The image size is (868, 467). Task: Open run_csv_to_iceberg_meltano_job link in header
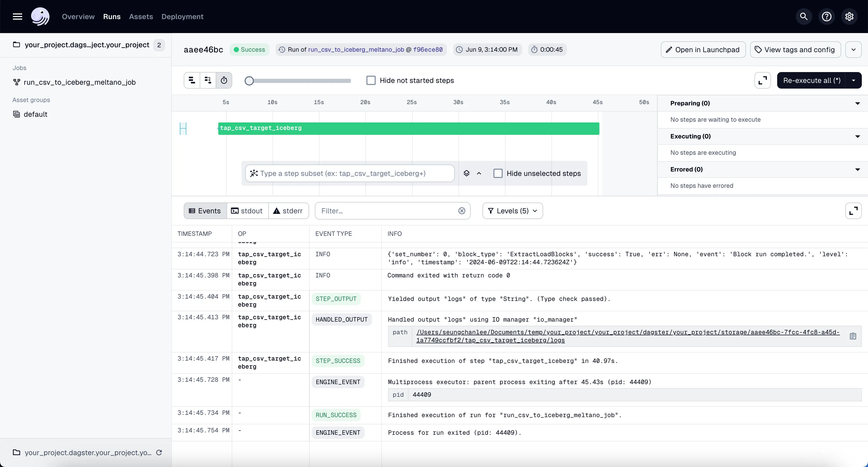pyautogui.click(x=356, y=50)
